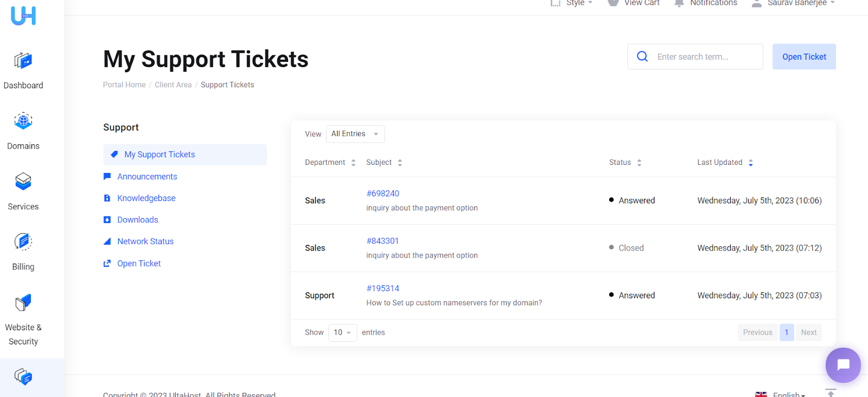
Task: Click the Announcements flag icon
Action: pyautogui.click(x=107, y=176)
